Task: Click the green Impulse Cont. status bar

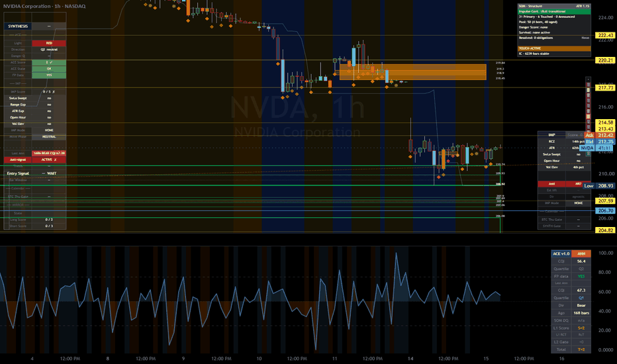Action: pyautogui.click(x=554, y=11)
